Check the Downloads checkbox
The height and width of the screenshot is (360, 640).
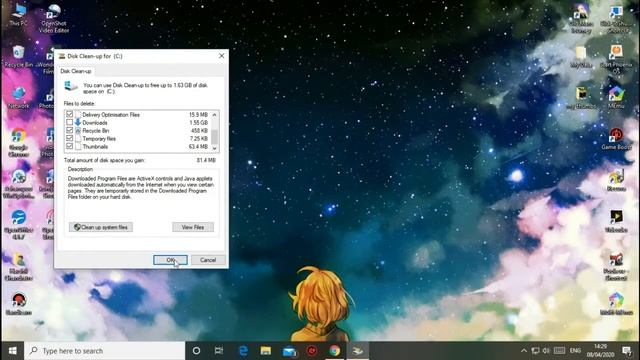click(x=69, y=122)
